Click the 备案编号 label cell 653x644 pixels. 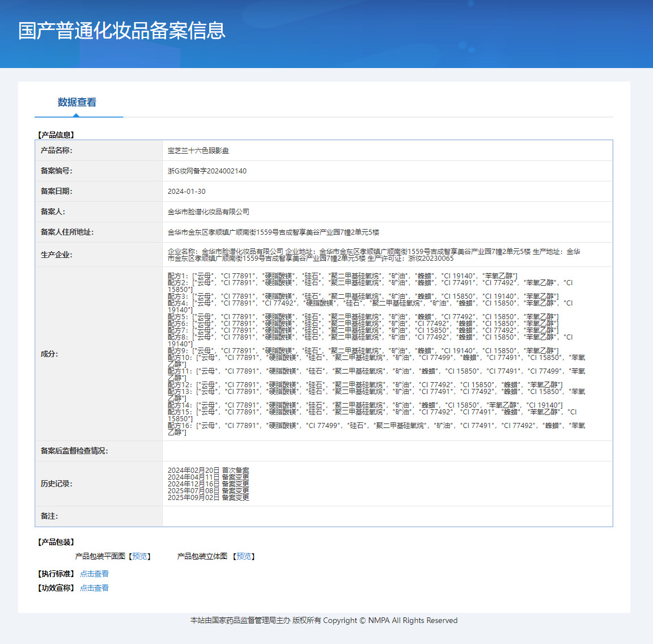[x=99, y=171]
